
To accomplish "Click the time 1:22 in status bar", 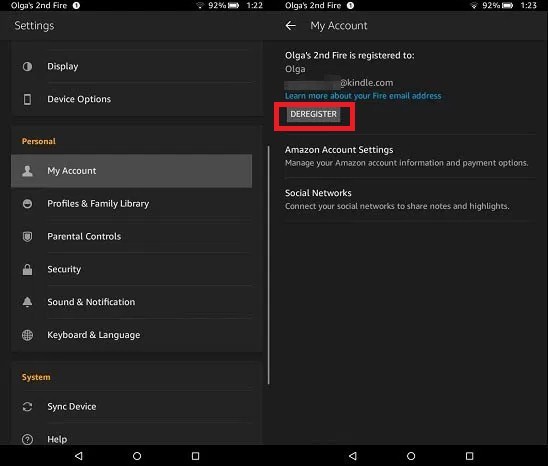I will pyautogui.click(x=254, y=6).
